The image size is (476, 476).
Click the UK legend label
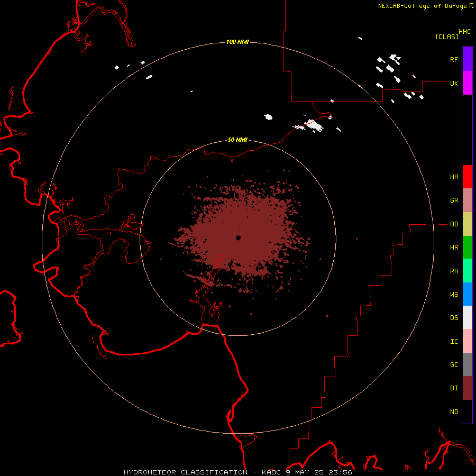tap(454, 83)
